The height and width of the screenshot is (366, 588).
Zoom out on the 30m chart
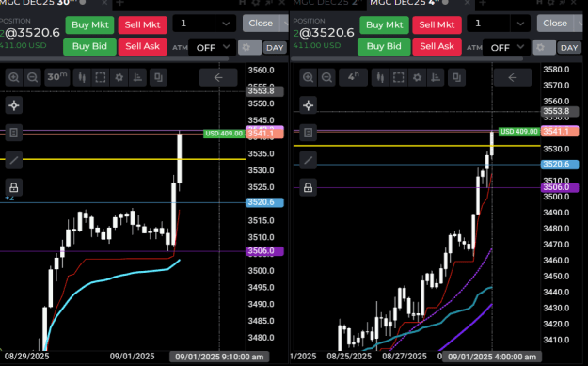click(33, 78)
